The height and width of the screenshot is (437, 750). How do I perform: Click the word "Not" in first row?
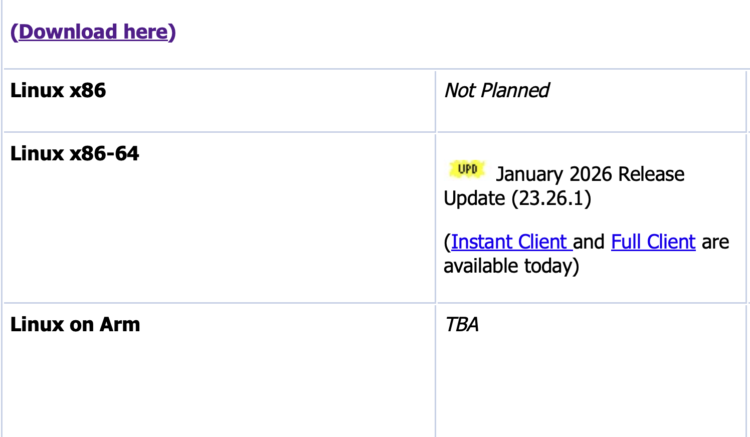459,90
